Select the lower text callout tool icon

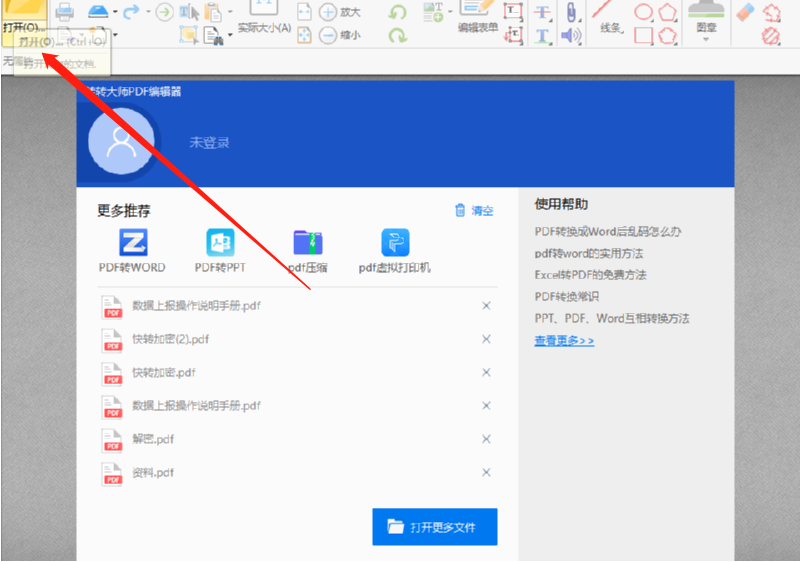tap(513, 35)
